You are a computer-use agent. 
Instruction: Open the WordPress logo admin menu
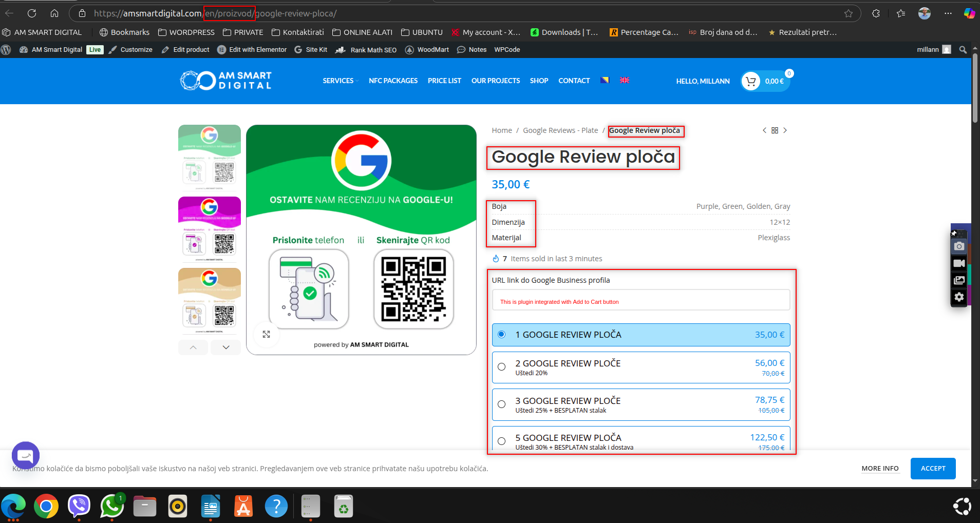pos(6,50)
